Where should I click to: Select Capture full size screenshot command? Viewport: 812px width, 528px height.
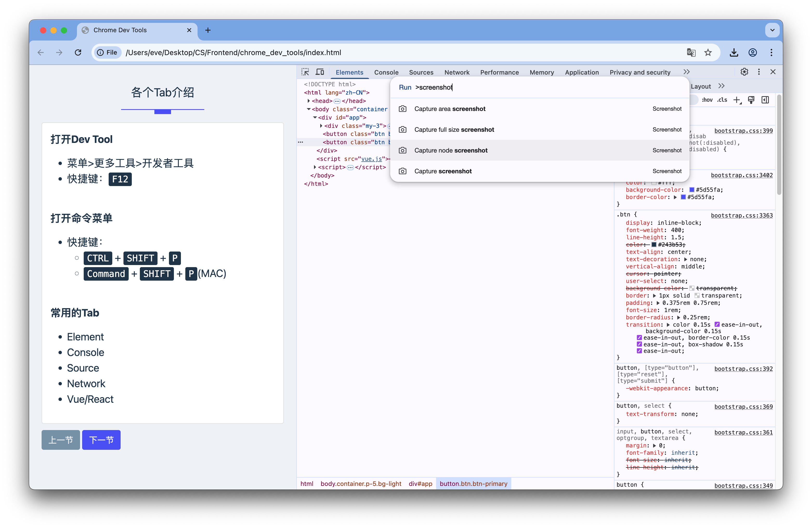click(454, 130)
